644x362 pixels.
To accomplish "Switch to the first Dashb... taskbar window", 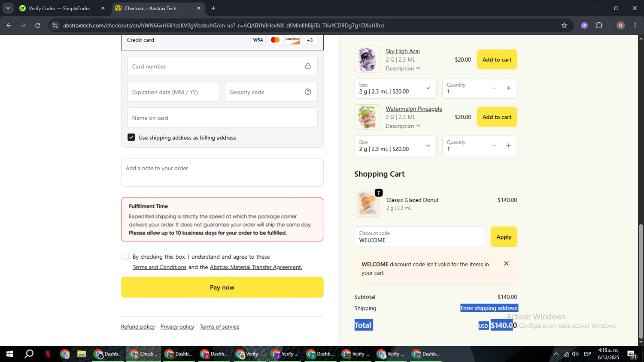I will [x=109, y=354].
